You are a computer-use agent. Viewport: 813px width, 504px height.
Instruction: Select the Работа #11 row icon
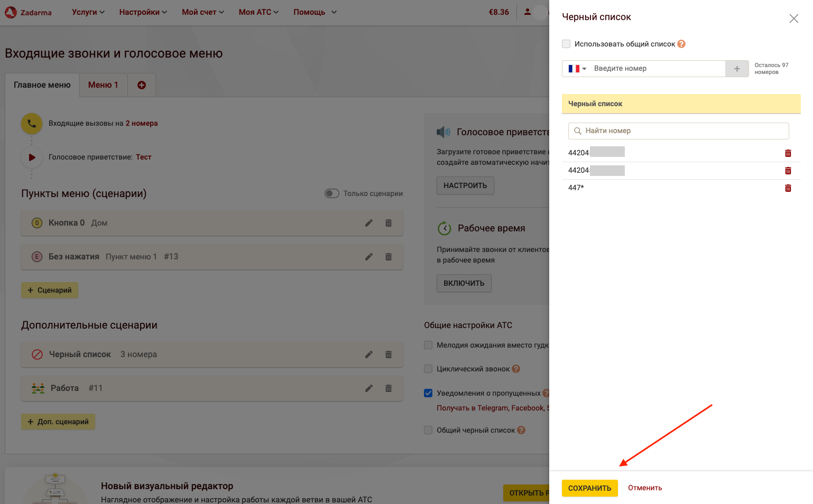pyautogui.click(x=38, y=388)
